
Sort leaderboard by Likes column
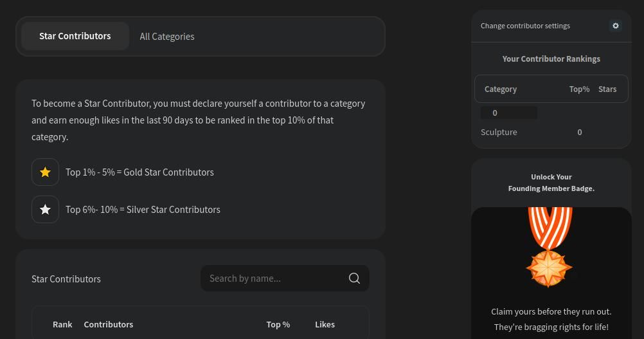(x=325, y=324)
